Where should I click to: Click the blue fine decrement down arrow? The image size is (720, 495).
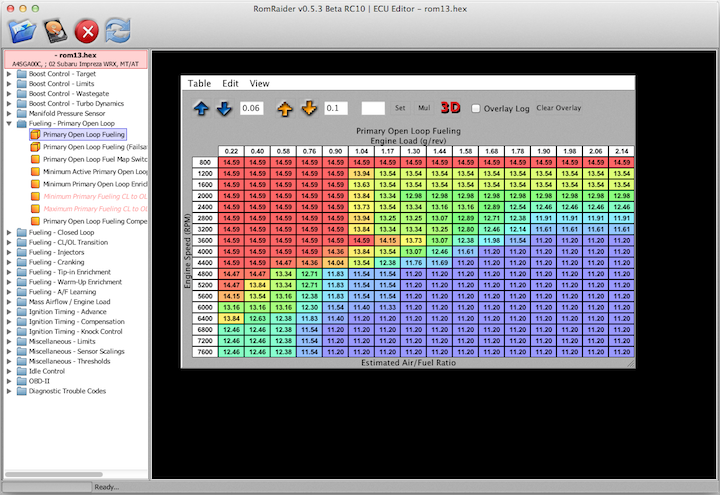224,108
